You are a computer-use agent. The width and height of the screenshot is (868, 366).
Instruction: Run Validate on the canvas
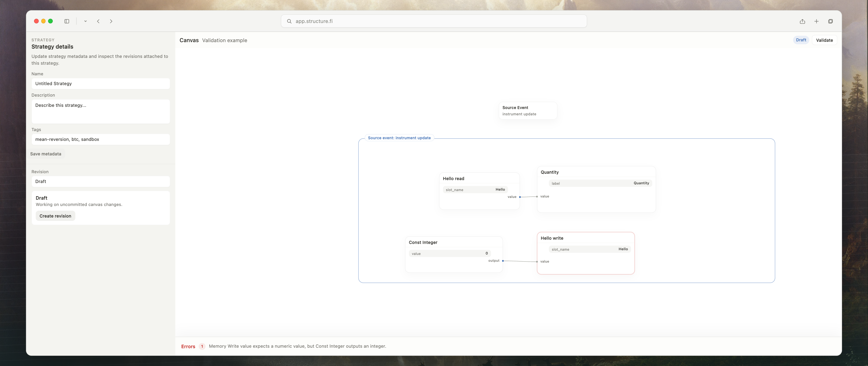tap(824, 40)
